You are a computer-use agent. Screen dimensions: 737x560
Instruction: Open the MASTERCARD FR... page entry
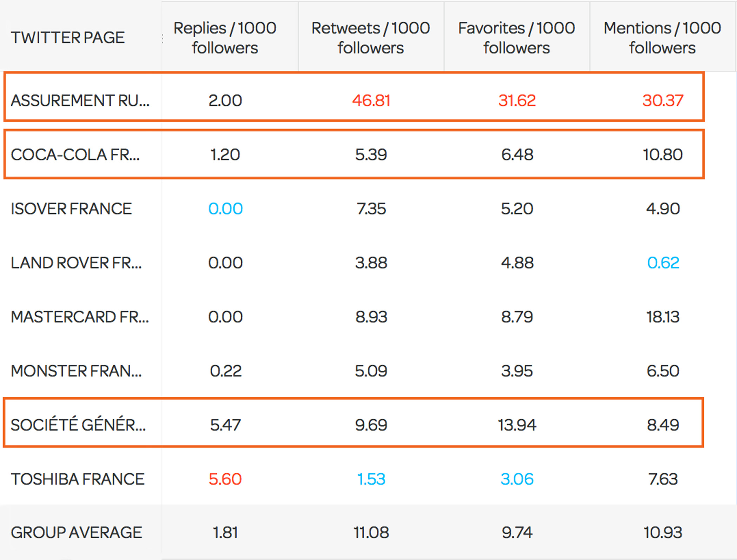click(x=80, y=317)
